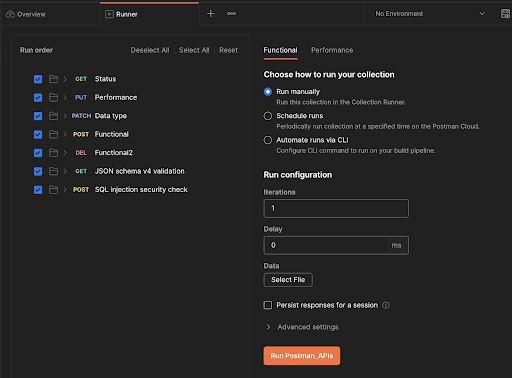Image resolution: width=512 pixels, height=378 pixels.
Task: Click Deselect All in run order
Action: pos(150,50)
